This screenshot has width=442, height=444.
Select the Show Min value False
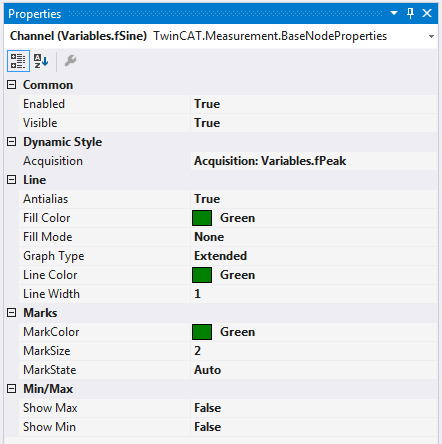point(207,427)
